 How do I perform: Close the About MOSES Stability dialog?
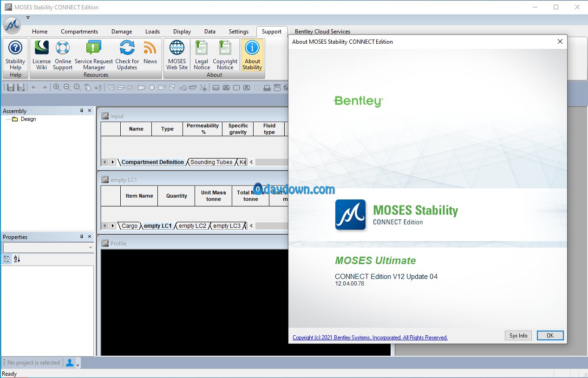pos(560,41)
